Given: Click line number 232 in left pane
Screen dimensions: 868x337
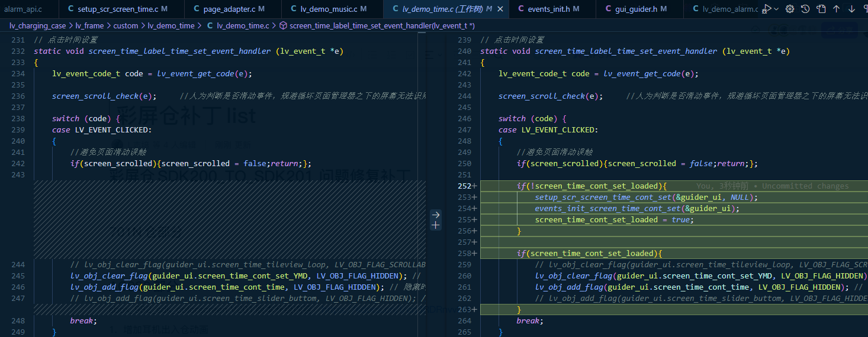Looking at the screenshot, I should click(18, 51).
